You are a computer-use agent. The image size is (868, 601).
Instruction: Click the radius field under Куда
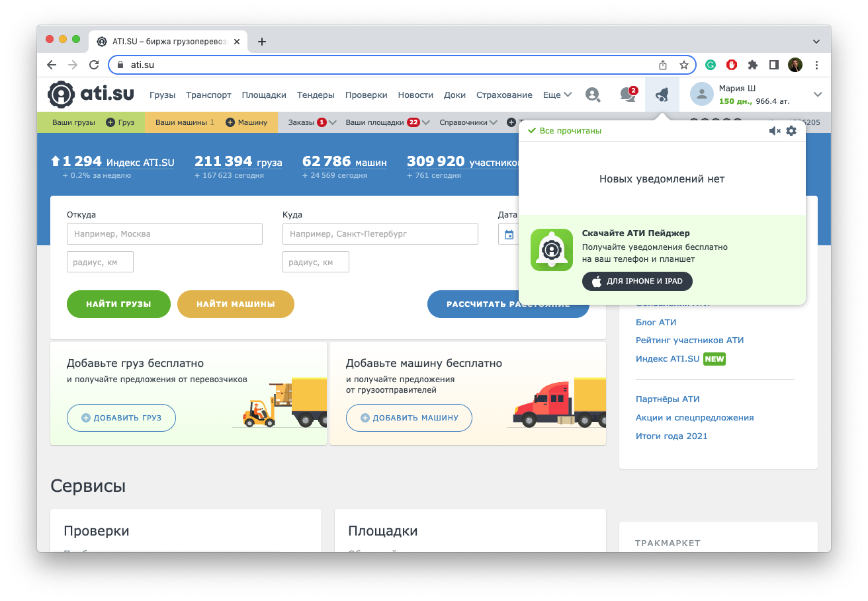(x=316, y=262)
